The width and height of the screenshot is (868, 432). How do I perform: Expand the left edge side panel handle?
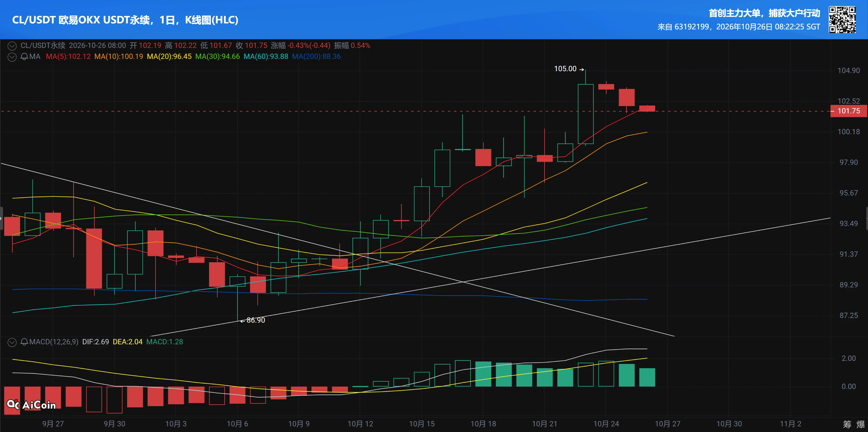(1, 218)
